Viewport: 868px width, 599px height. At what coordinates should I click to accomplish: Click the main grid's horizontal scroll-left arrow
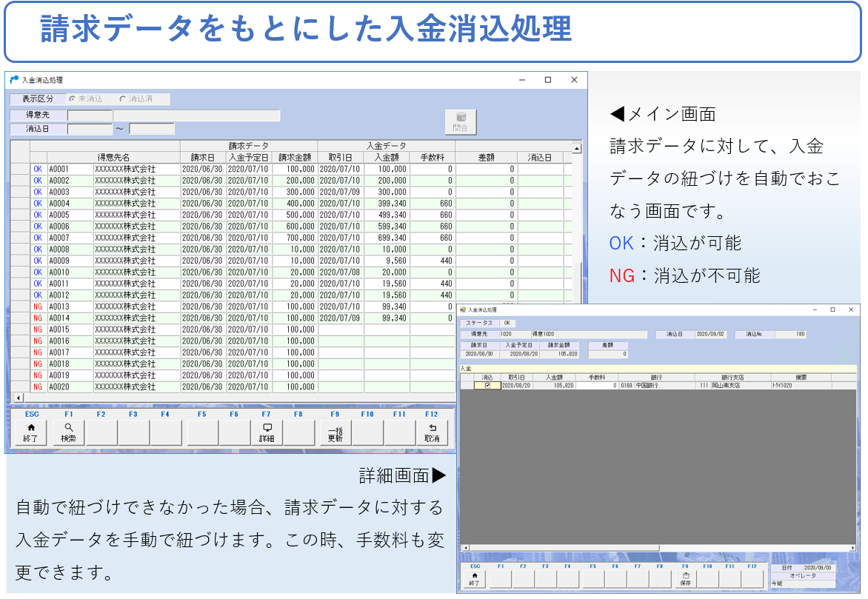(19, 398)
